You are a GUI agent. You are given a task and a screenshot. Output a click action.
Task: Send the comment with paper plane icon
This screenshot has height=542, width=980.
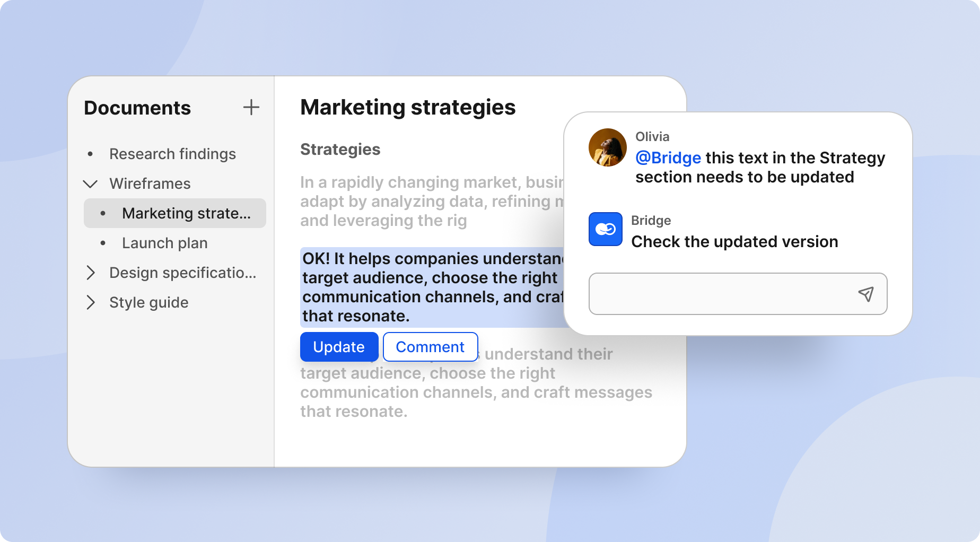[x=866, y=294]
